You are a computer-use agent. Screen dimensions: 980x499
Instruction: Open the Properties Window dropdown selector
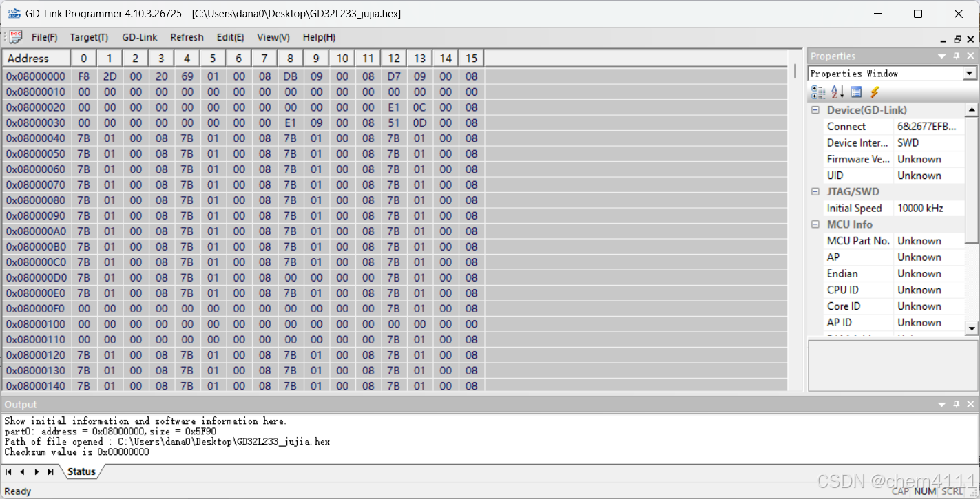970,73
